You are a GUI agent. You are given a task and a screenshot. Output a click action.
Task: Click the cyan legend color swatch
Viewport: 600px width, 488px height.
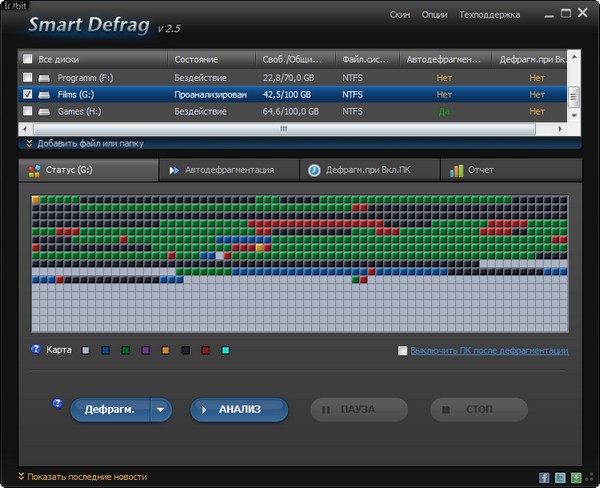pyautogui.click(x=225, y=351)
